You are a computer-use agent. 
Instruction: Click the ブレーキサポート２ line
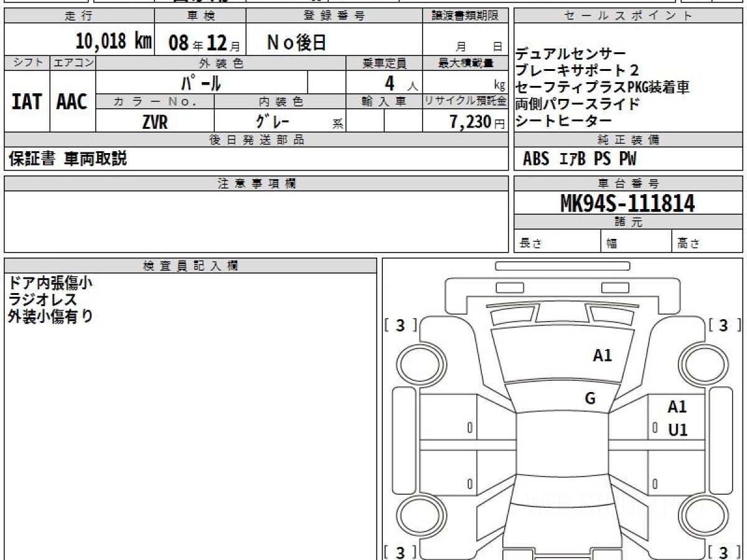pyautogui.click(x=577, y=70)
